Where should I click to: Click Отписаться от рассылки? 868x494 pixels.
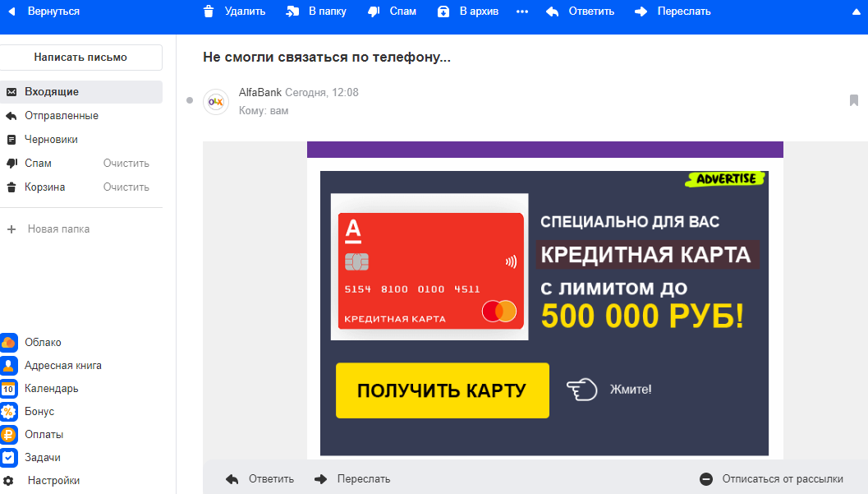pos(771,479)
